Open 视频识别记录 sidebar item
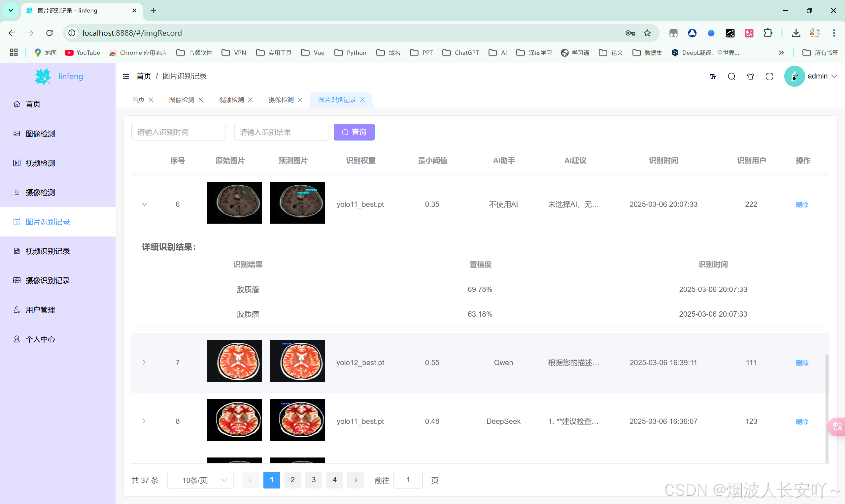Image resolution: width=845 pixels, height=504 pixels. pyautogui.click(x=48, y=251)
